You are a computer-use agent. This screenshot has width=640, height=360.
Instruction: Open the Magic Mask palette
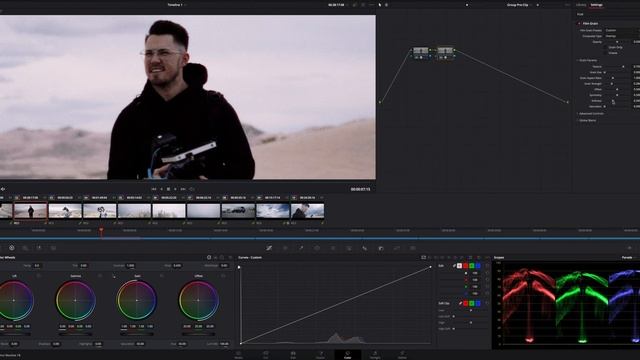[x=349, y=248]
